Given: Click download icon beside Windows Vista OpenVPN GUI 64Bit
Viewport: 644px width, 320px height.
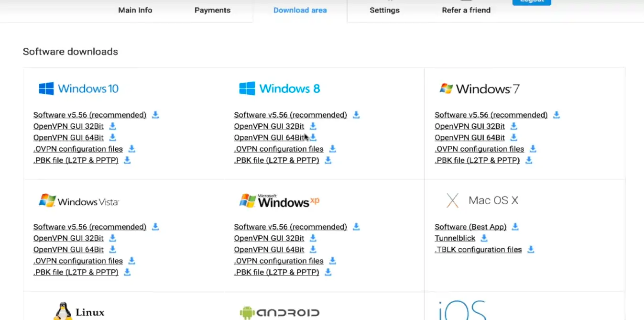Looking at the screenshot, I should (x=113, y=250).
